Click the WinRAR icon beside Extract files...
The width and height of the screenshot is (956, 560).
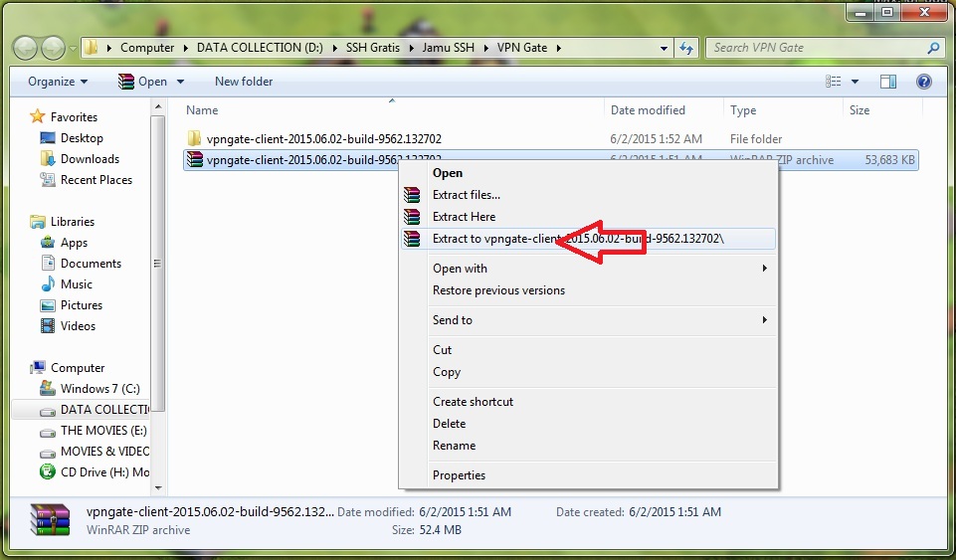click(x=412, y=195)
